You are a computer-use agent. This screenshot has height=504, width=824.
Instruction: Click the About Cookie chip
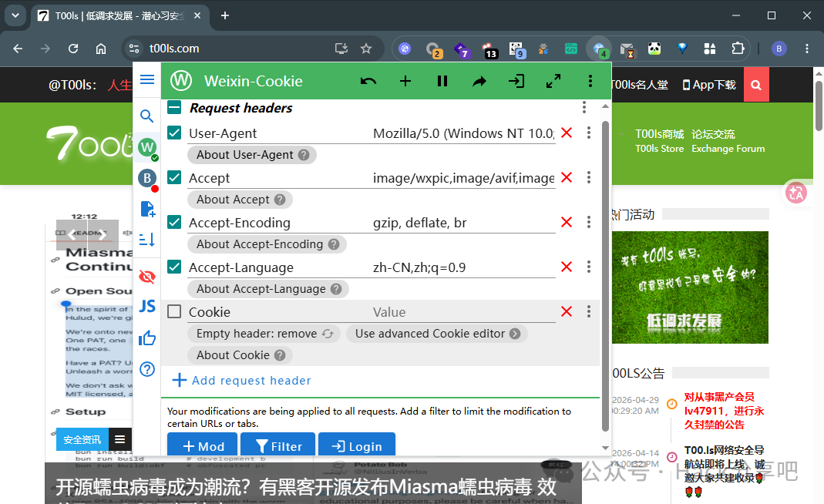click(x=240, y=355)
